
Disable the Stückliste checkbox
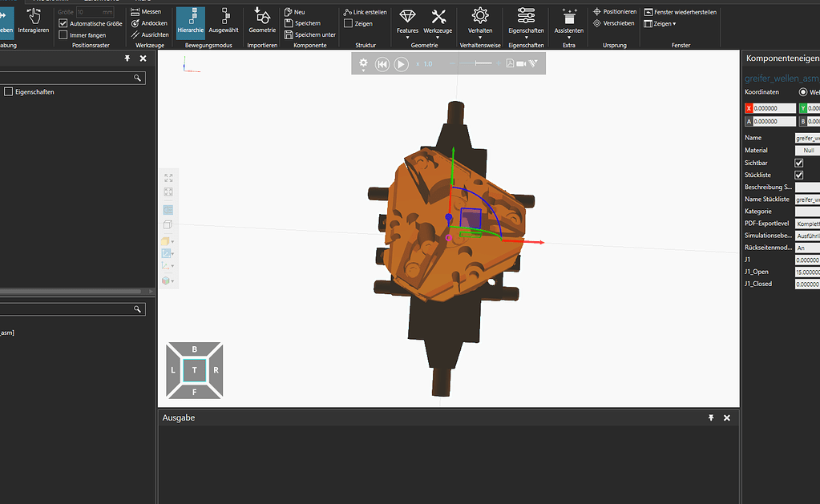point(799,175)
